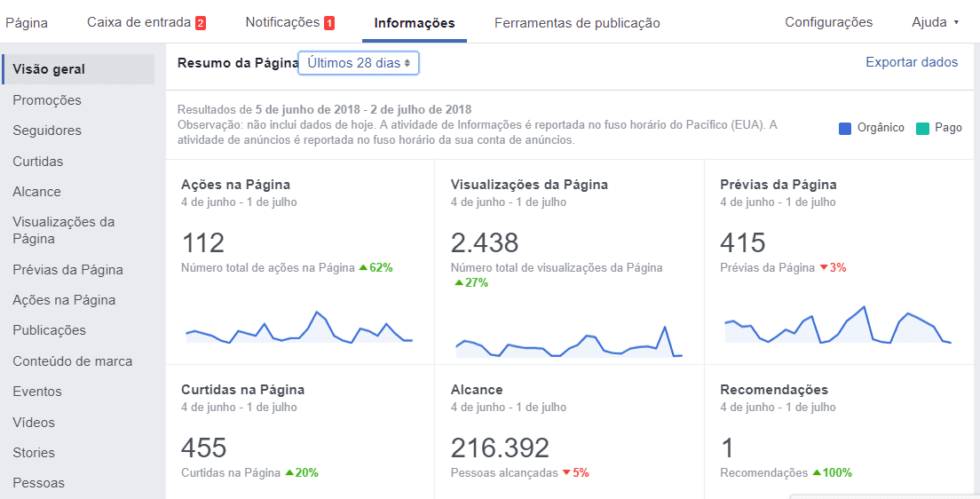Click the Visualizações da Página line chart
This screenshot has width=980, height=499.
pyautogui.click(x=569, y=342)
